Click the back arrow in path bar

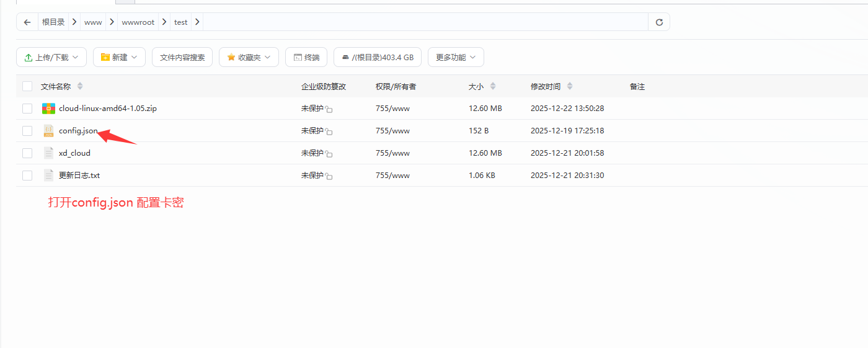coord(27,22)
